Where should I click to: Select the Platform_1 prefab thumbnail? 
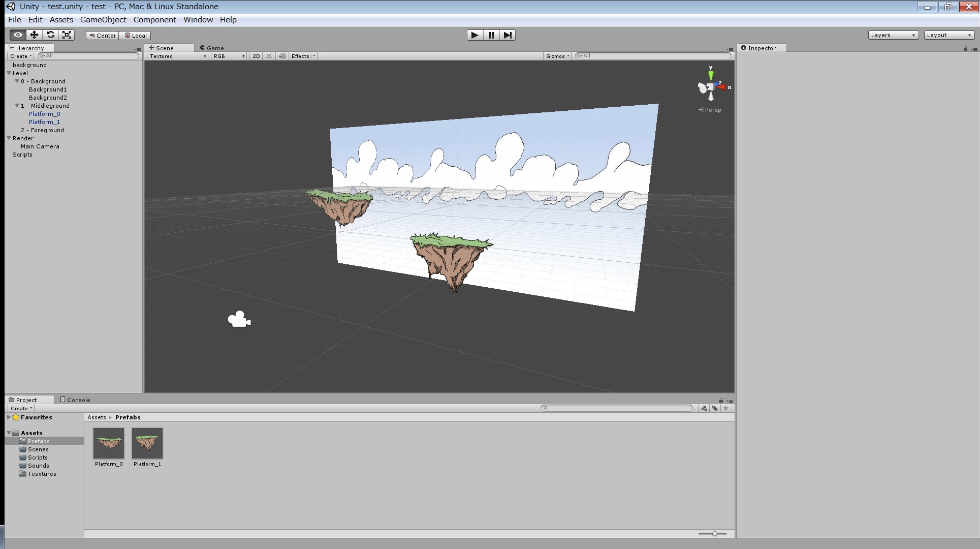coord(147,443)
